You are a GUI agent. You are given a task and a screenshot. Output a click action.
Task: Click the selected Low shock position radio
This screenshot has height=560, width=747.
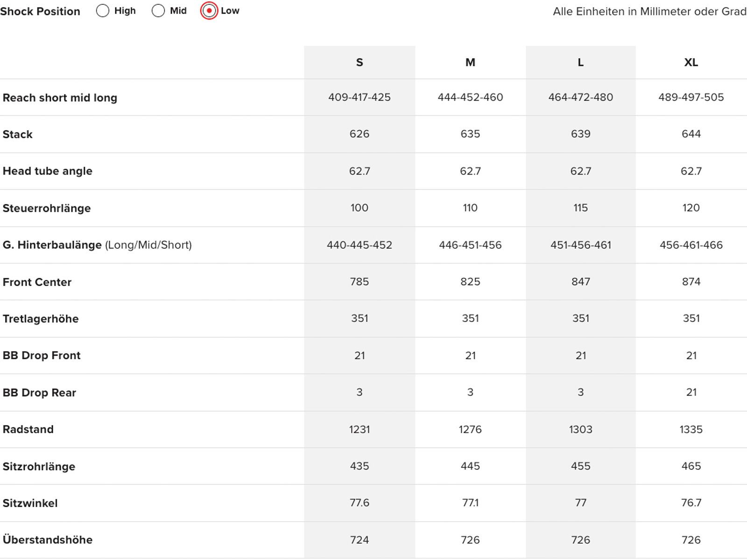[209, 11]
